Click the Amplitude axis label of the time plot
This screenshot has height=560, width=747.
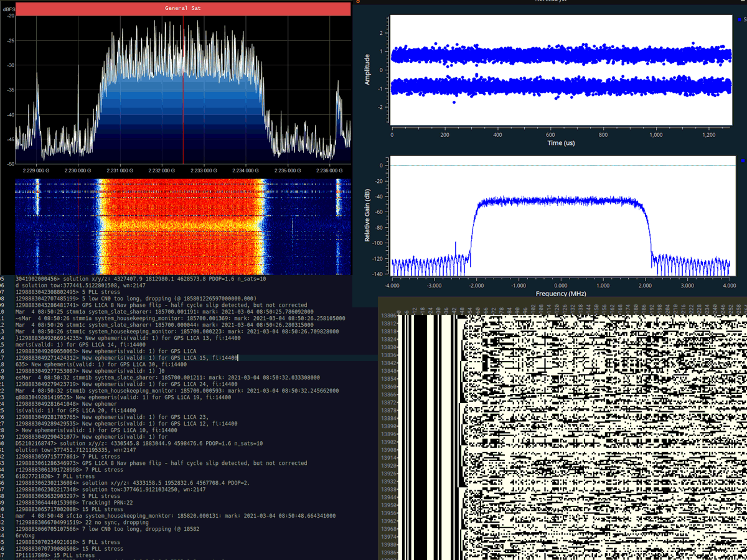pyautogui.click(x=367, y=68)
